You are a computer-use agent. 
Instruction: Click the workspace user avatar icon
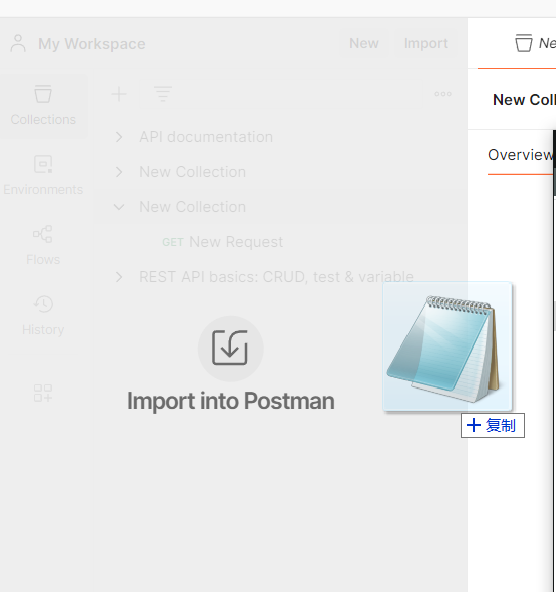click(x=18, y=43)
